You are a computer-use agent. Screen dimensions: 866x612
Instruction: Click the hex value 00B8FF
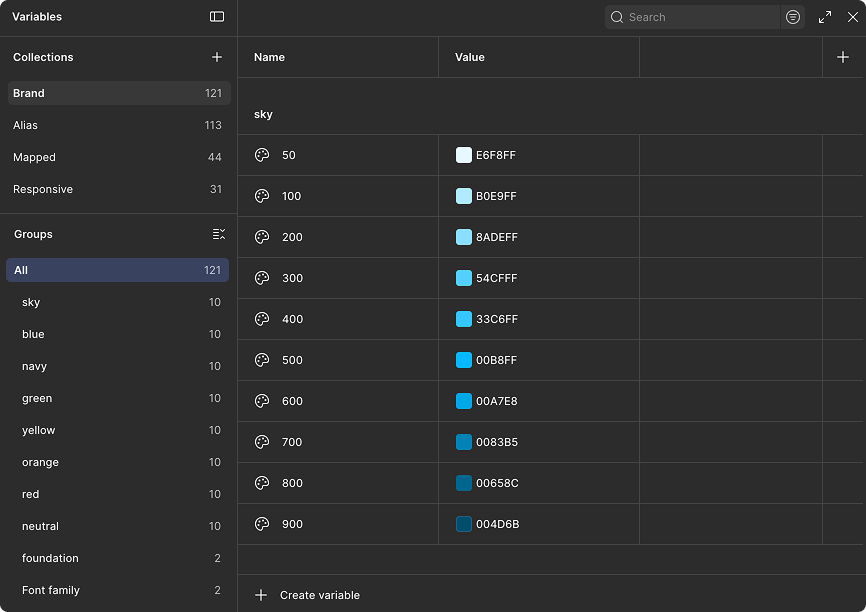pos(497,360)
